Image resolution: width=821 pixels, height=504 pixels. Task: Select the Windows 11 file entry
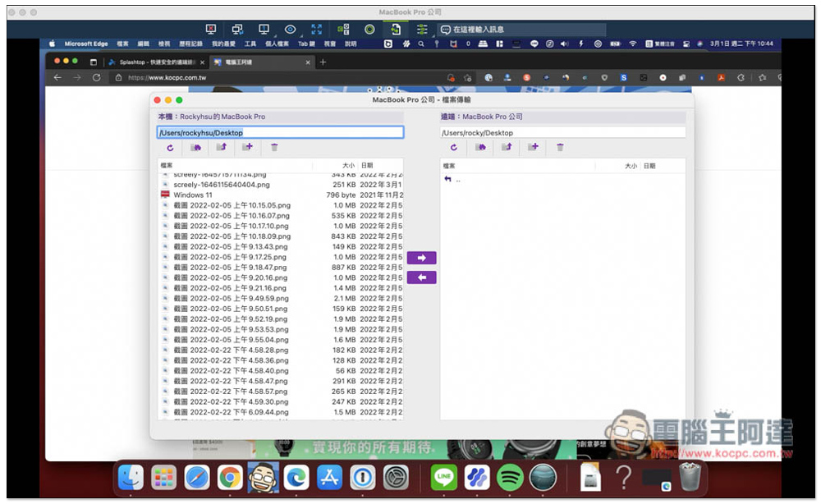click(193, 195)
